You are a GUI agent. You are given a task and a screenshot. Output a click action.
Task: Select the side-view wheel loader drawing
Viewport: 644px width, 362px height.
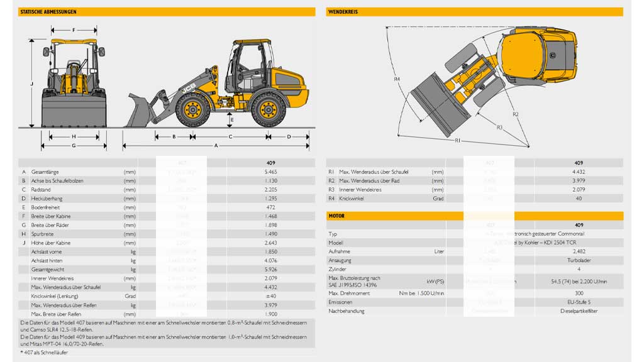[217, 83]
